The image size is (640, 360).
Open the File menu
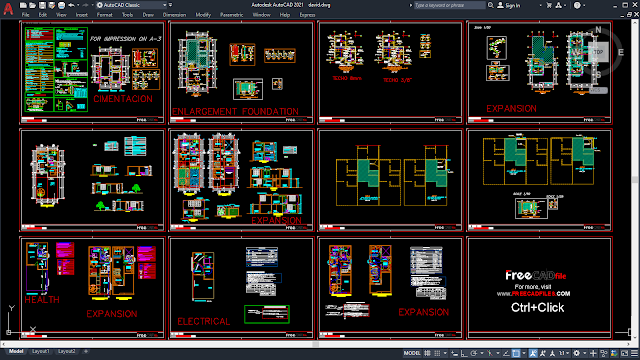pyautogui.click(x=25, y=15)
